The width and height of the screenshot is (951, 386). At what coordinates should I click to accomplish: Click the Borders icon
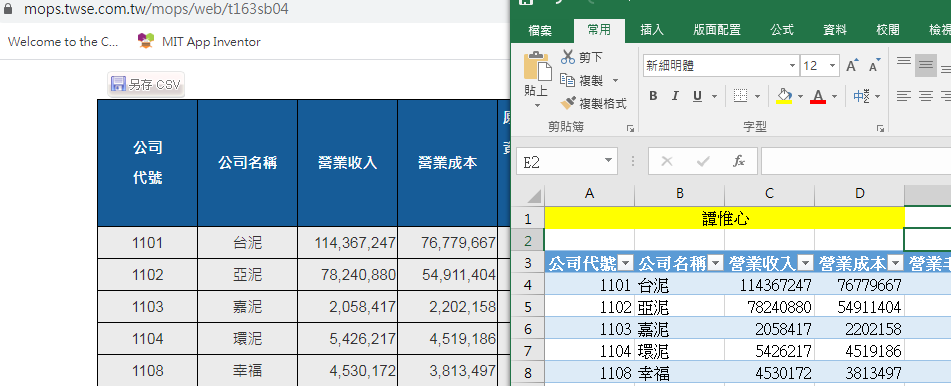(x=740, y=96)
